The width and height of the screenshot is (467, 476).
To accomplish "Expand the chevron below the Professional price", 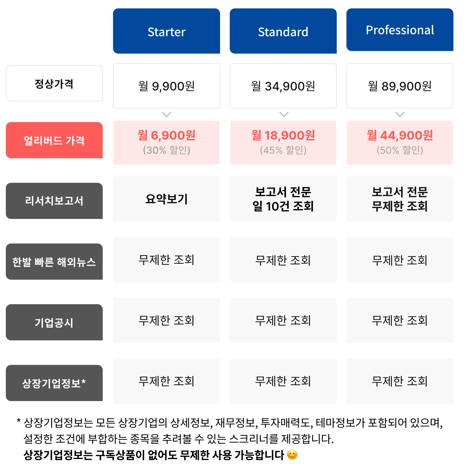I will click(400, 115).
